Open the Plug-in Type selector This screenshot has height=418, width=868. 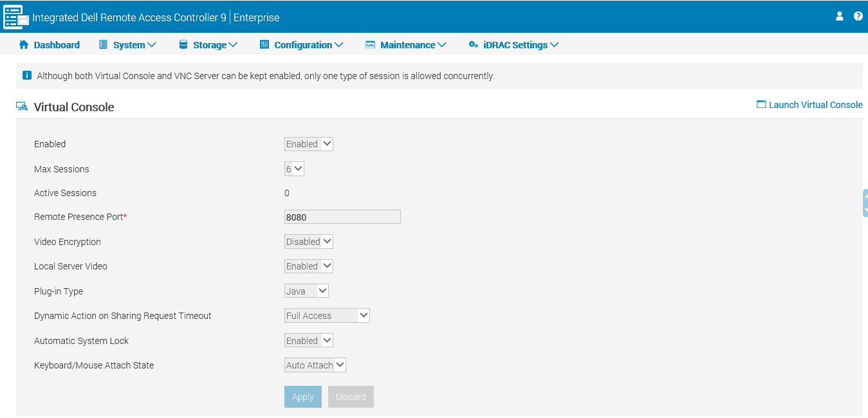306,290
